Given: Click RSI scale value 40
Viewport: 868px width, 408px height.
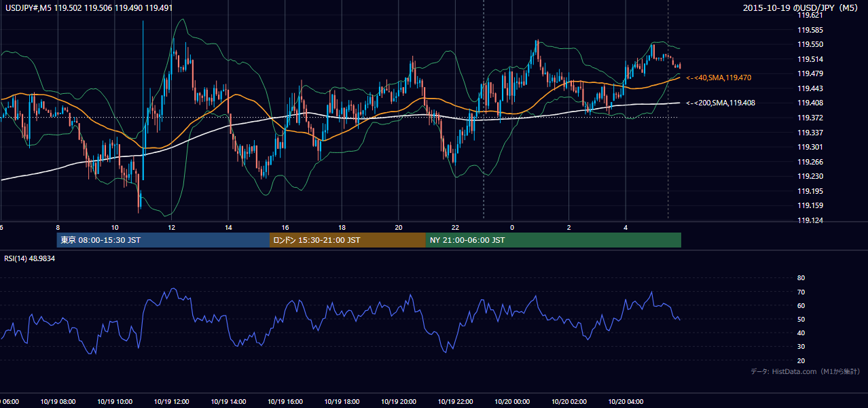Looking at the screenshot, I should (801, 333).
